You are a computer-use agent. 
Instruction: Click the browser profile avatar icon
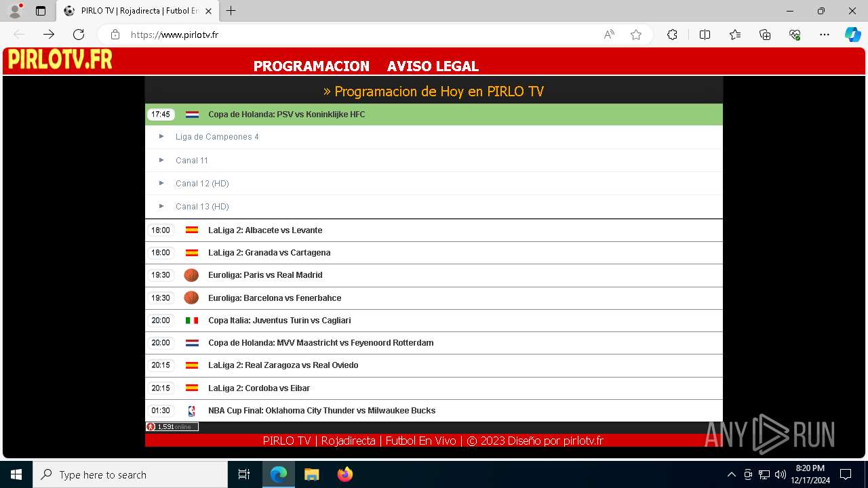[x=15, y=11]
